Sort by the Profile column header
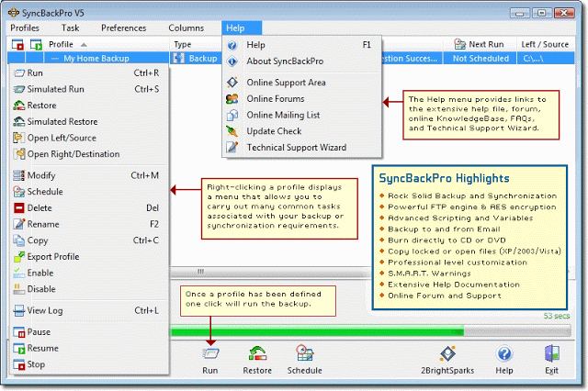 (107, 45)
